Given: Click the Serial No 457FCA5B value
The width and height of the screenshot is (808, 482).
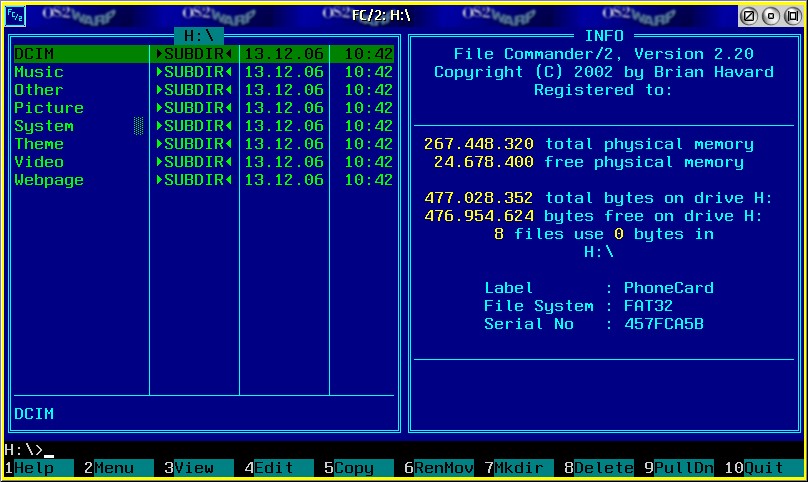Looking at the screenshot, I should tap(664, 324).
